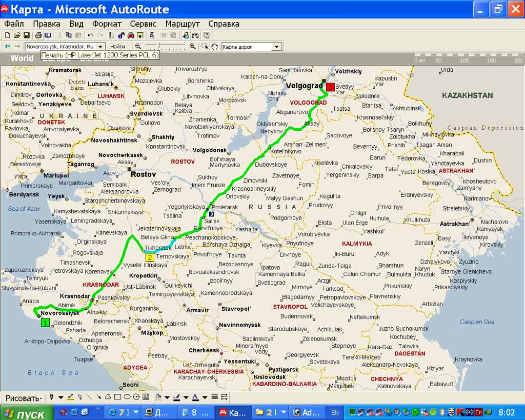
Task: Copy selection with the Copy icon
Action: click(x=69, y=35)
